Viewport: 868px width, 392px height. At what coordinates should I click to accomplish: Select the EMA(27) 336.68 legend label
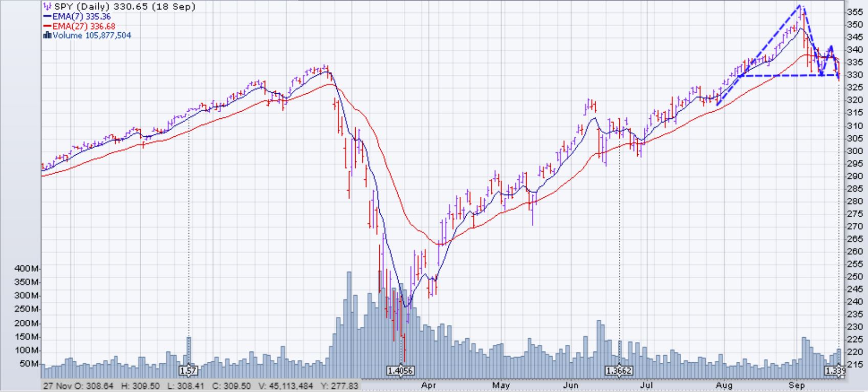(x=84, y=26)
